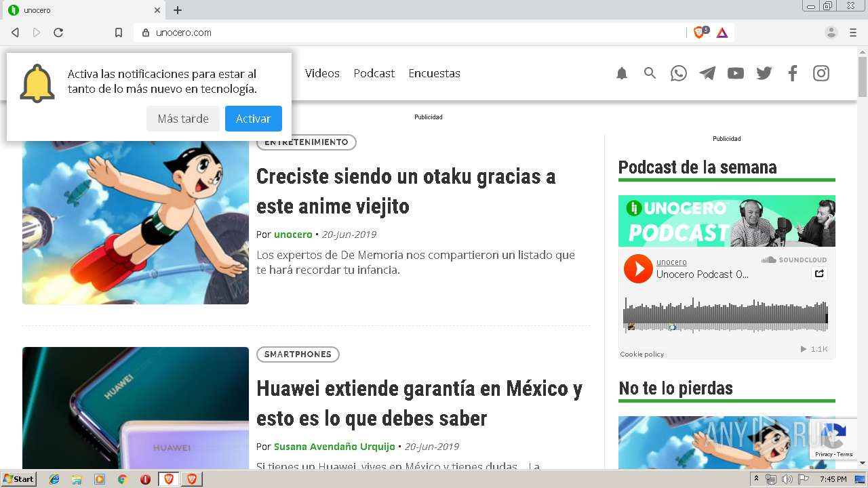Click the Brave Shields lion icon
868x488 pixels.
pyautogui.click(x=699, y=33)
